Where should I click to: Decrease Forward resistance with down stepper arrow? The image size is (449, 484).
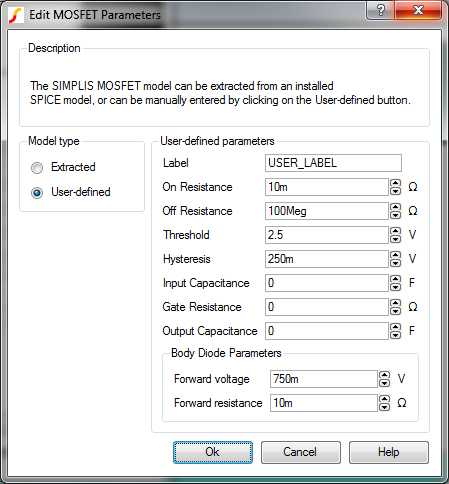tap(384, 407)
